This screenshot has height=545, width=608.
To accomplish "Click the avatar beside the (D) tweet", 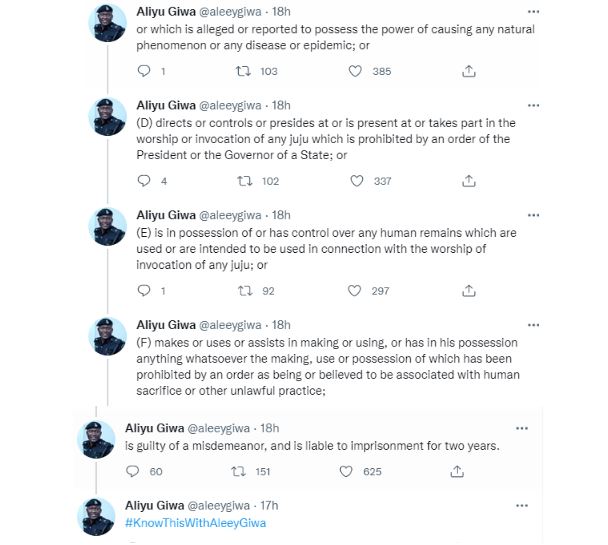I will 108,114.
